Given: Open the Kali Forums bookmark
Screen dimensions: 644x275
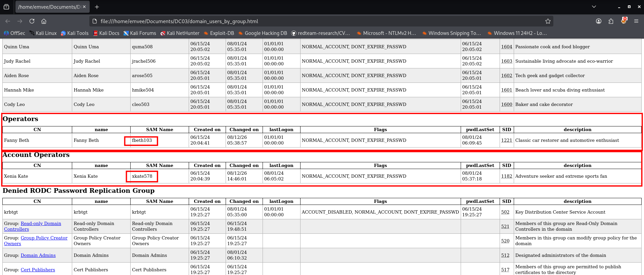Looking at the screenshot, I should tap(140, 33).
